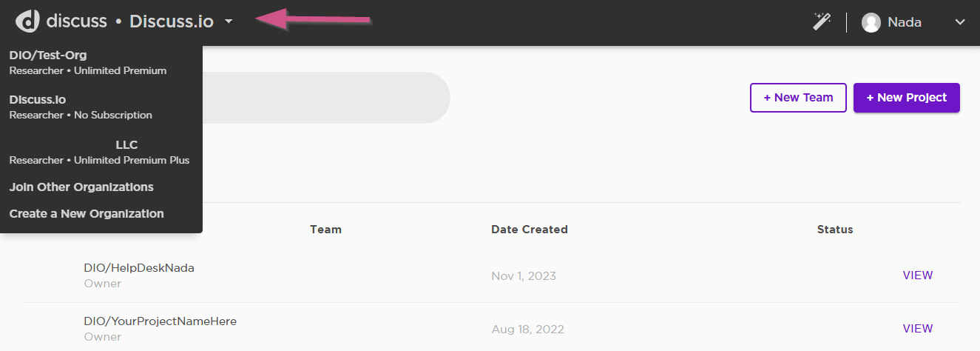Click the Discuss logo icon

click(x=27, y=21)
